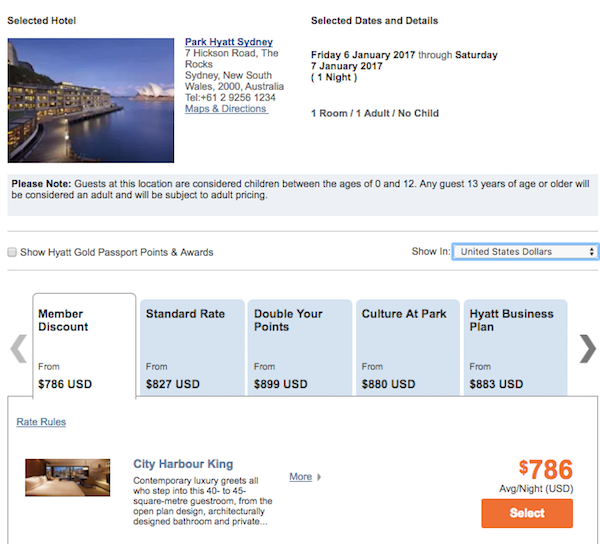Image resolution: width=600 pixels, height=544 pixels.
Task: Open the Double Your Points tab
Action: click(x=300, y=347)
